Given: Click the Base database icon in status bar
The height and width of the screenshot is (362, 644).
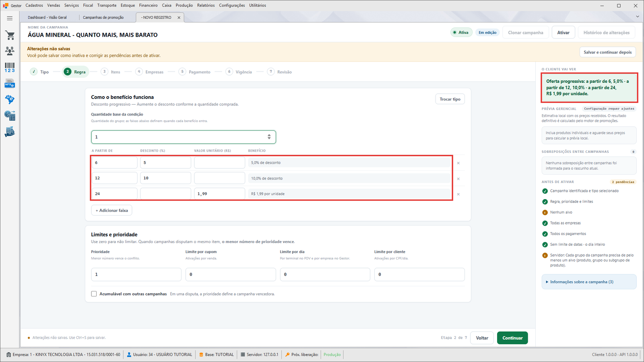Looking at the screenshot, I should [x=201, y=355].
